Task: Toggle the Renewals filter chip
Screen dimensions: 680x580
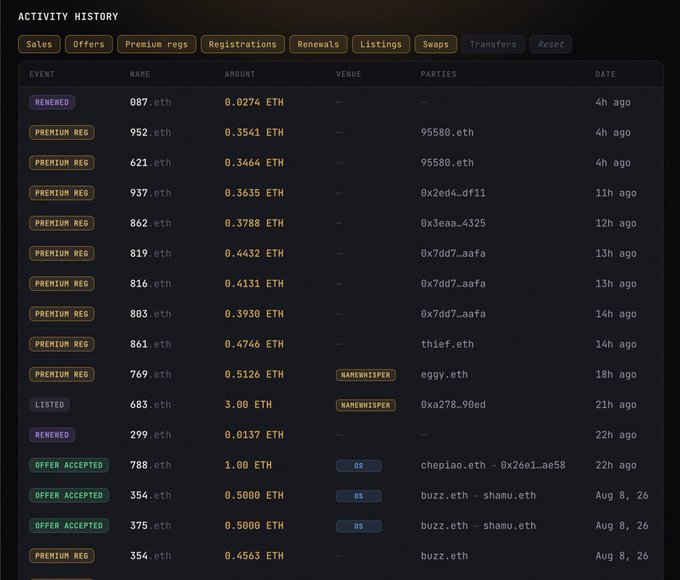Action: pos(318,44)
